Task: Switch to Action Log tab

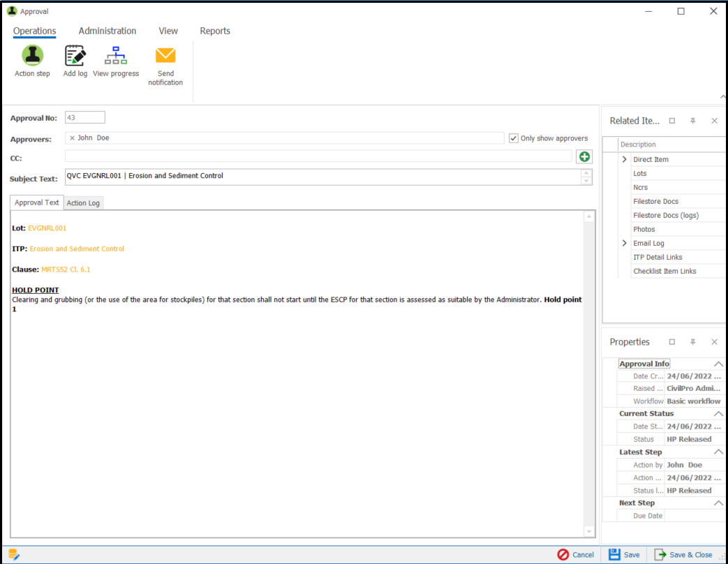Action: coord(83,203)
